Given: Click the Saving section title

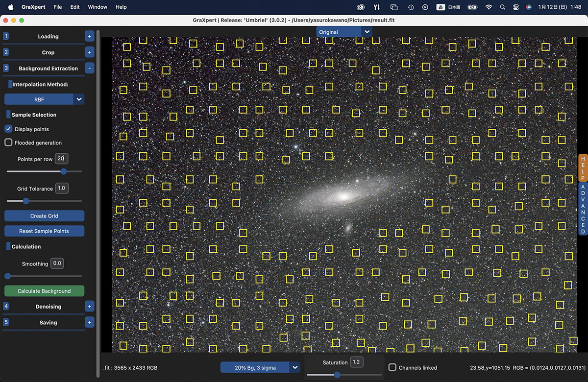Looking at the screenshot, I should [x=48, y=322].
